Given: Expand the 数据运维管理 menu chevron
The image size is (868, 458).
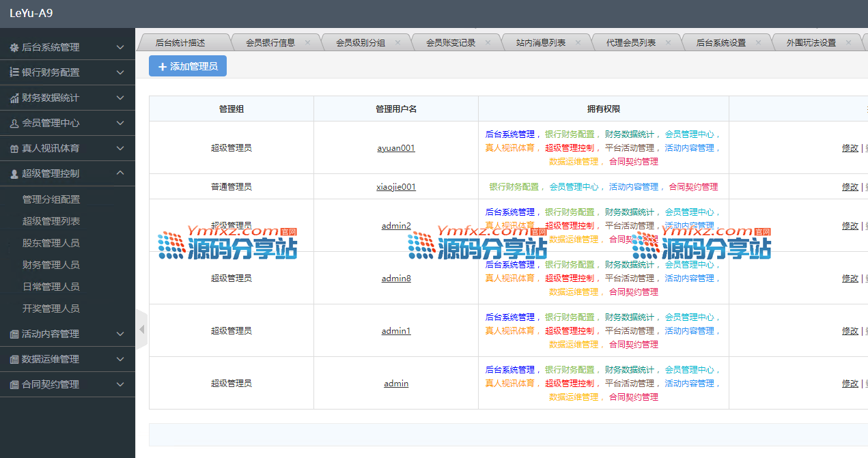Looking at the screenshot, I should 120,359.
